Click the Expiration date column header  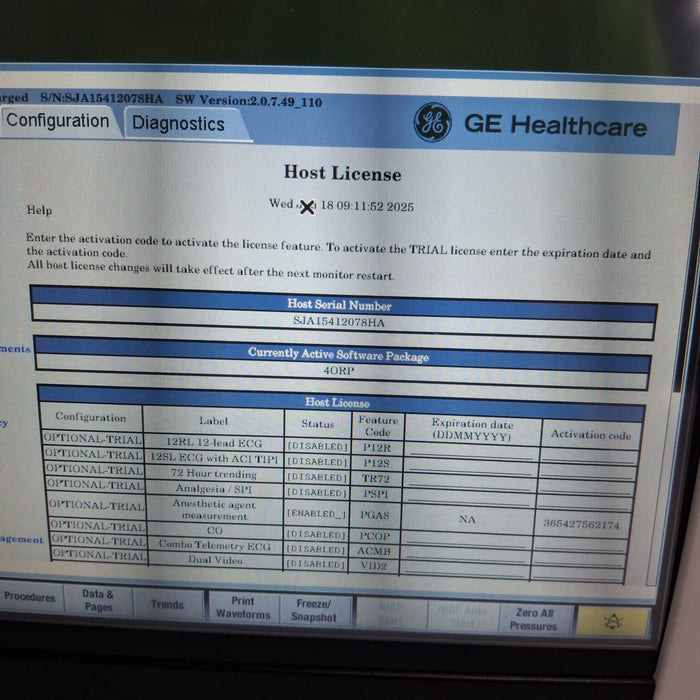pos(472,429)
